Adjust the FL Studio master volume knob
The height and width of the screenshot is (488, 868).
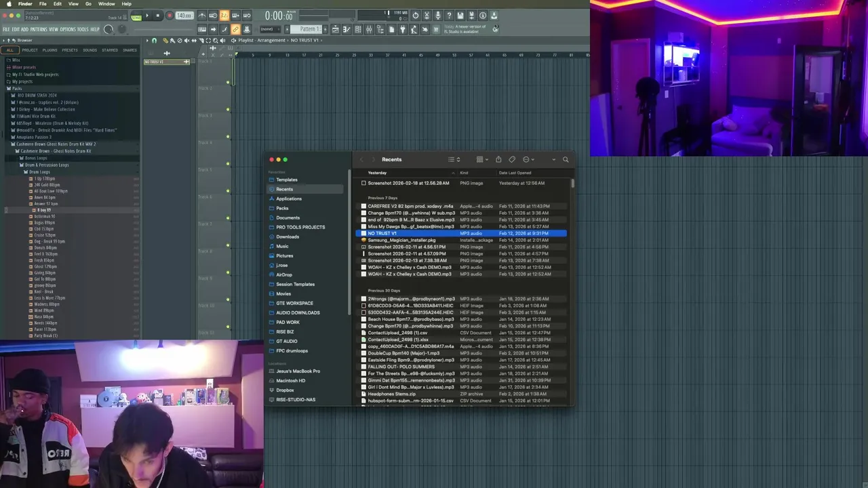[x=108, y=29]
